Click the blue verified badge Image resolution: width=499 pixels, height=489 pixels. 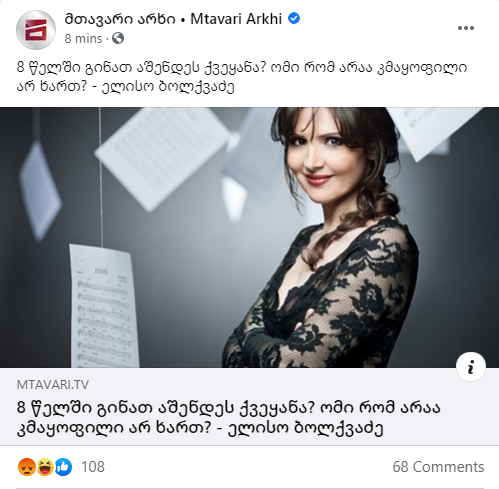coord(294,18)
